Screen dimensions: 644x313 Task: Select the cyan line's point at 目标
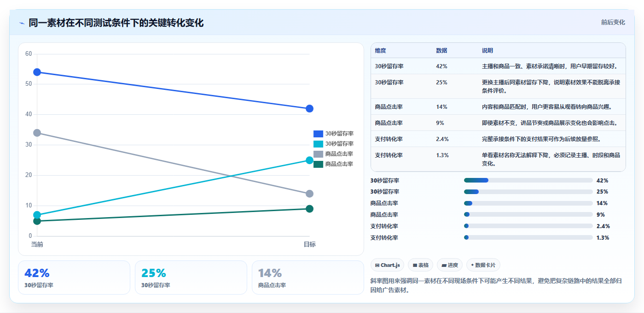(x=309, y=160)
